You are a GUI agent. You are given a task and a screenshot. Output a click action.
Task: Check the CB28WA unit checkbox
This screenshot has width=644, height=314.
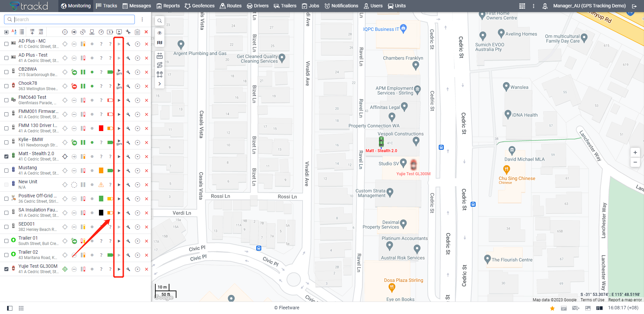6,72
